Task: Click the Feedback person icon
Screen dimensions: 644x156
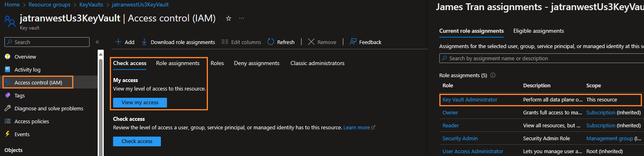Action: coord(353,42)
